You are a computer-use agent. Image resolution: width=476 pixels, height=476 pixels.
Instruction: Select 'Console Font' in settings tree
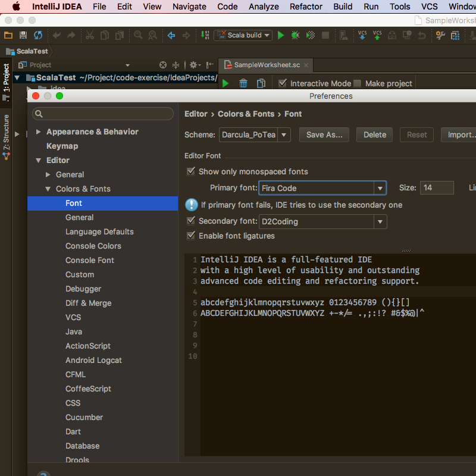tap(90, 260)
